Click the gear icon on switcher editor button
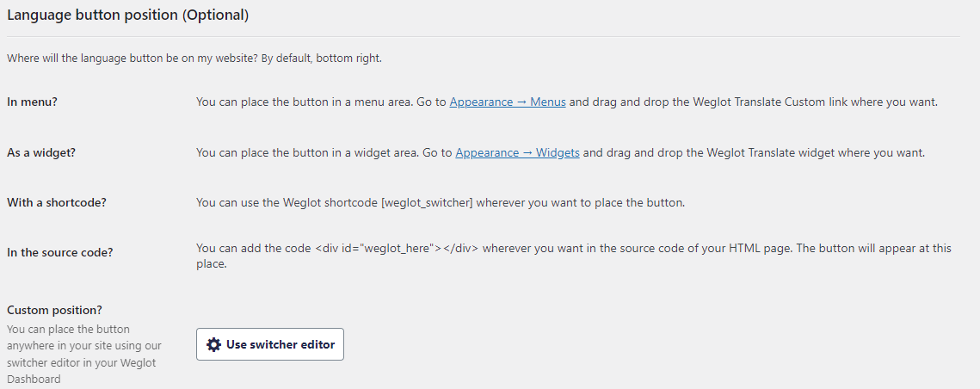The height and width of the screenshot is (389, 980). point(214,344)
